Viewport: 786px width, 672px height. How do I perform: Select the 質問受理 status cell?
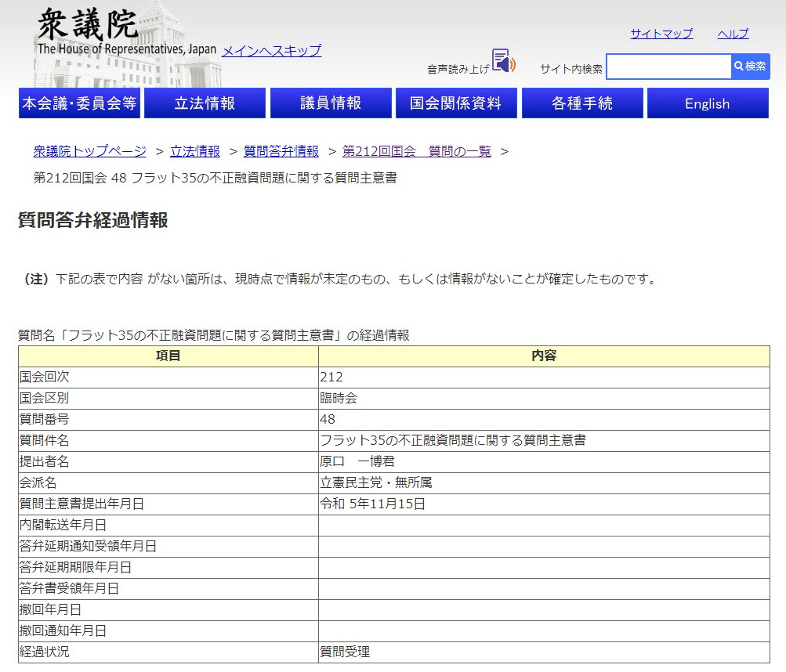coord(544,652)
